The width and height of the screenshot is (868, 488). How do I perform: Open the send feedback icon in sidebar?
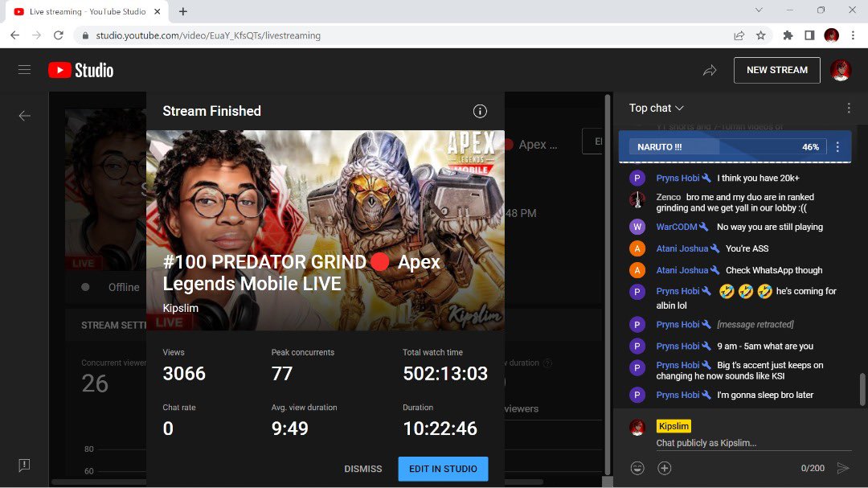[x=24, y=465]
